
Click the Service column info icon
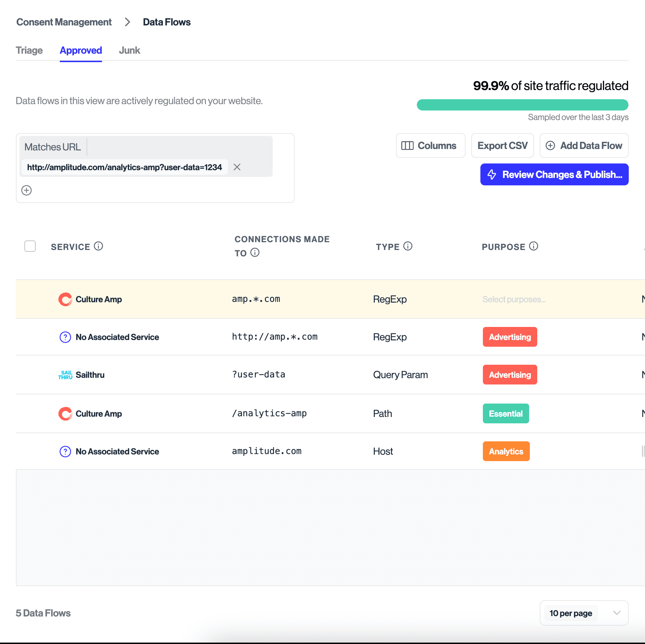coord(99,246)
